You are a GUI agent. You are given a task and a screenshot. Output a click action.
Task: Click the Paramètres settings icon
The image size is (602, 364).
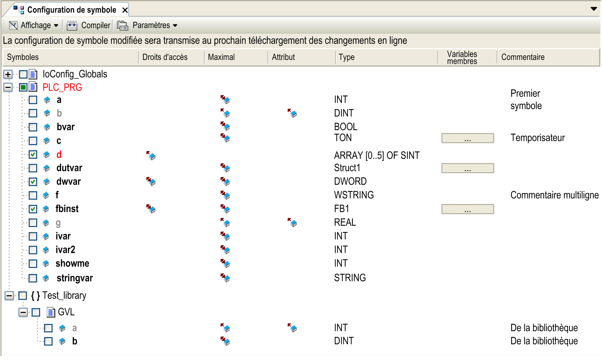pos(122,25)
